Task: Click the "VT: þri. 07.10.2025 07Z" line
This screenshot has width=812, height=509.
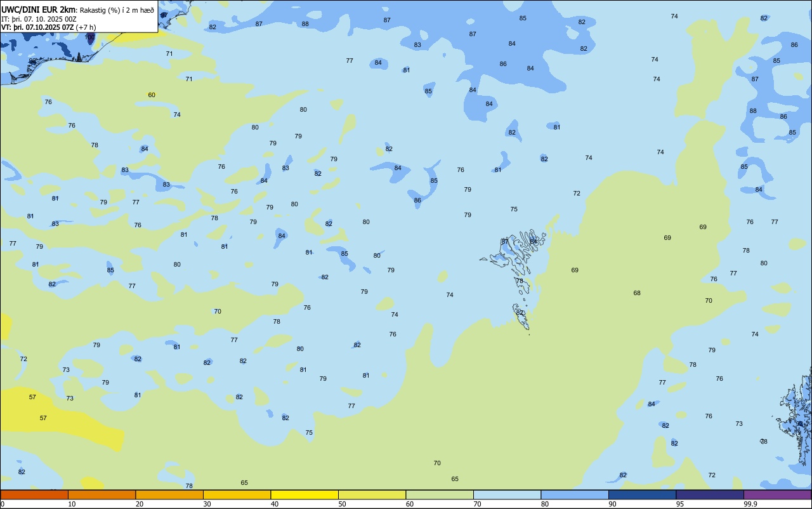Action: pos(37,27)
